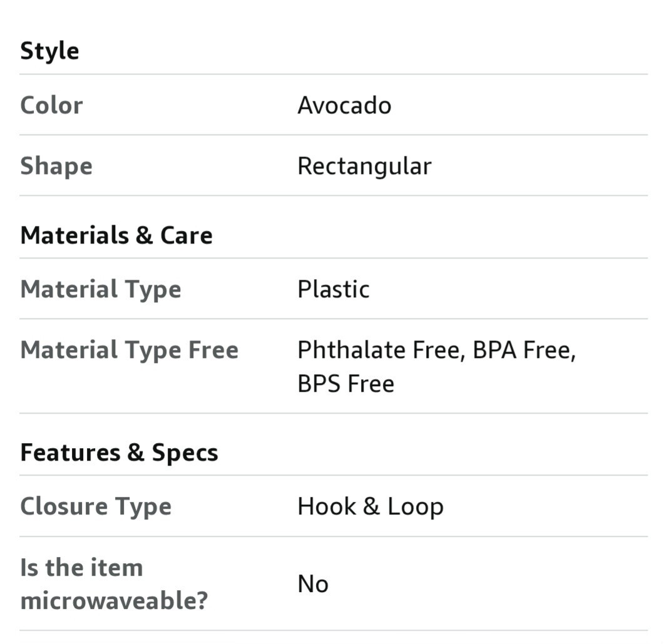Click the Features & Specs heading
Viewport: 664px width, 644px height.
tap(119, 452)
